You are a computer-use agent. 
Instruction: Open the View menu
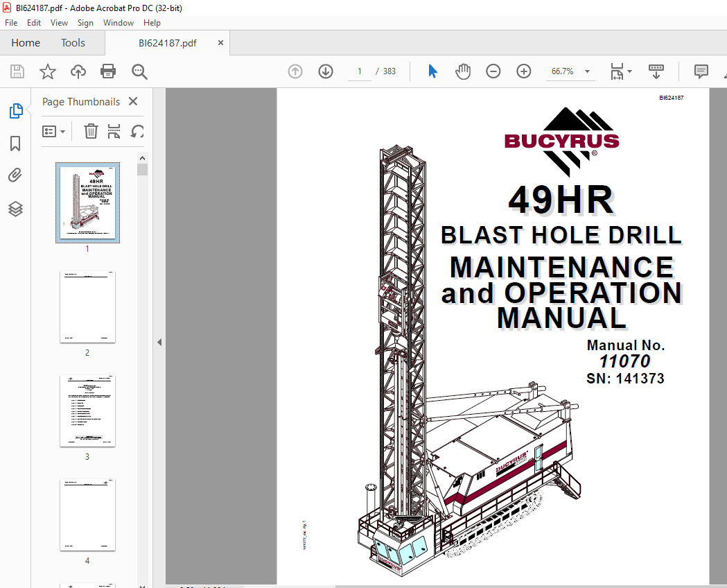[59, 23]
